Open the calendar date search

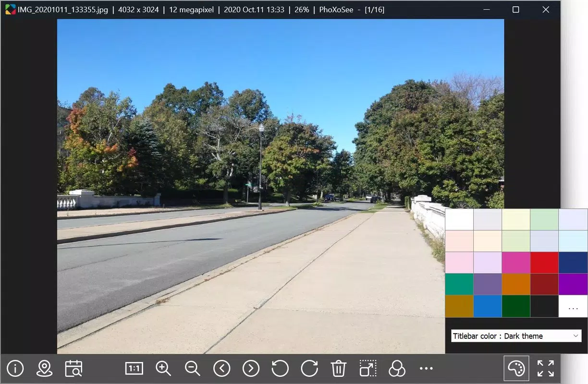73,369
